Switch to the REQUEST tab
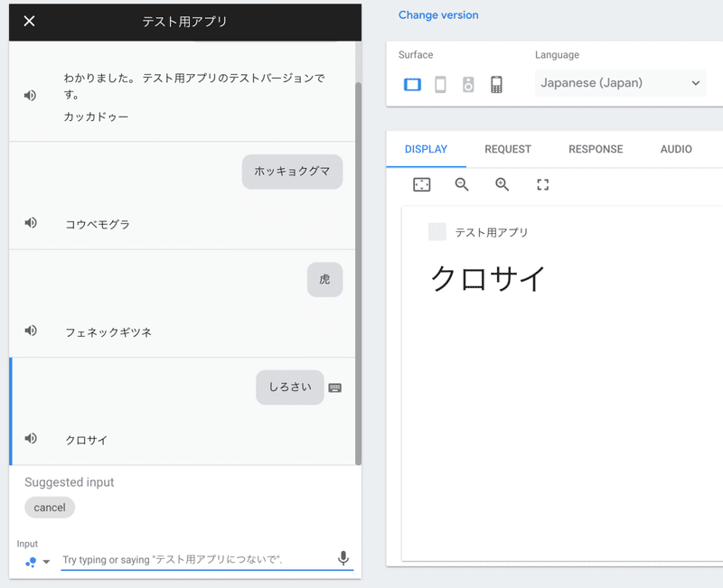The height and width of the screenshot is (588, 723). point(508,149)
